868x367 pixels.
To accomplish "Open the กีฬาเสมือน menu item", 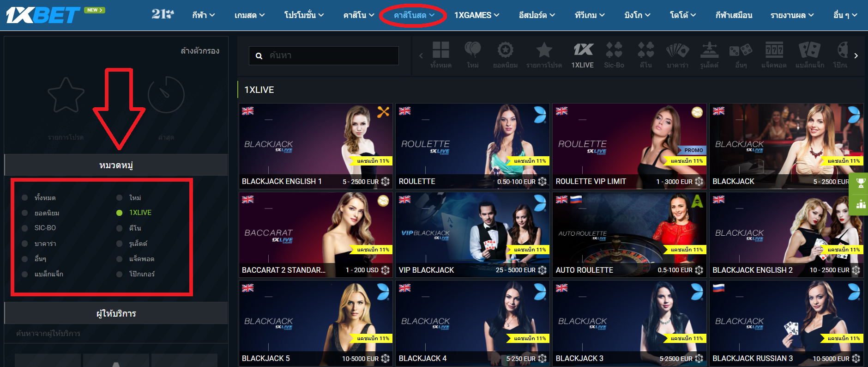I will click(x=734, y=15).
